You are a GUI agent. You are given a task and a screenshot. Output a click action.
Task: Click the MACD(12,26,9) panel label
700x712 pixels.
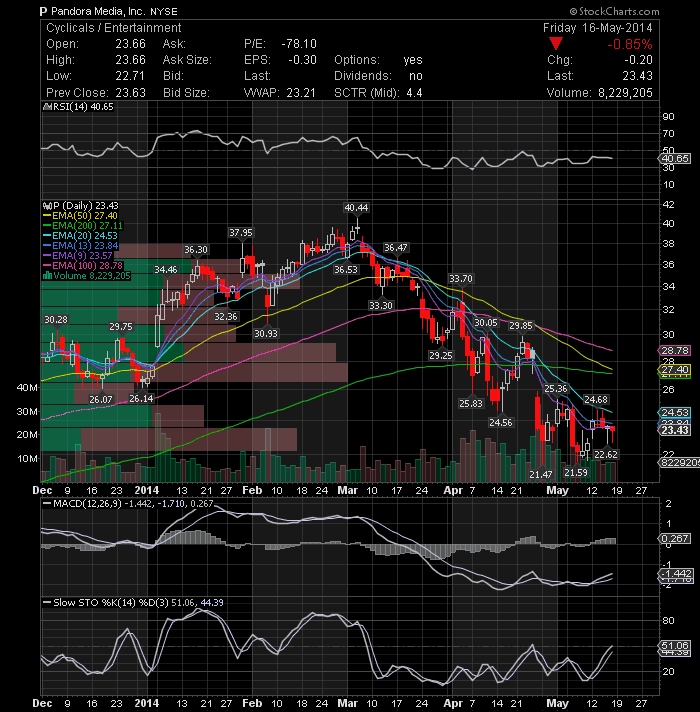coord(86,504)
